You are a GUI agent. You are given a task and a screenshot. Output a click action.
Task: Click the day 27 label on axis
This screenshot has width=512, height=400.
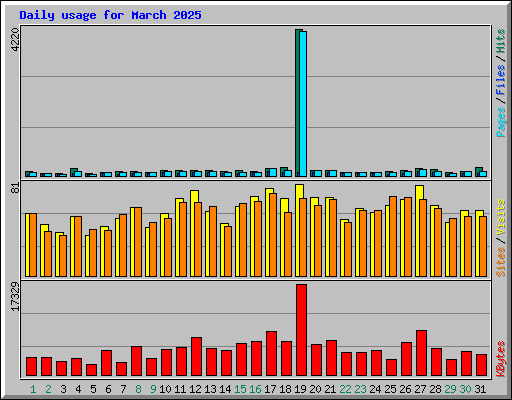click(x=420, y=389)
